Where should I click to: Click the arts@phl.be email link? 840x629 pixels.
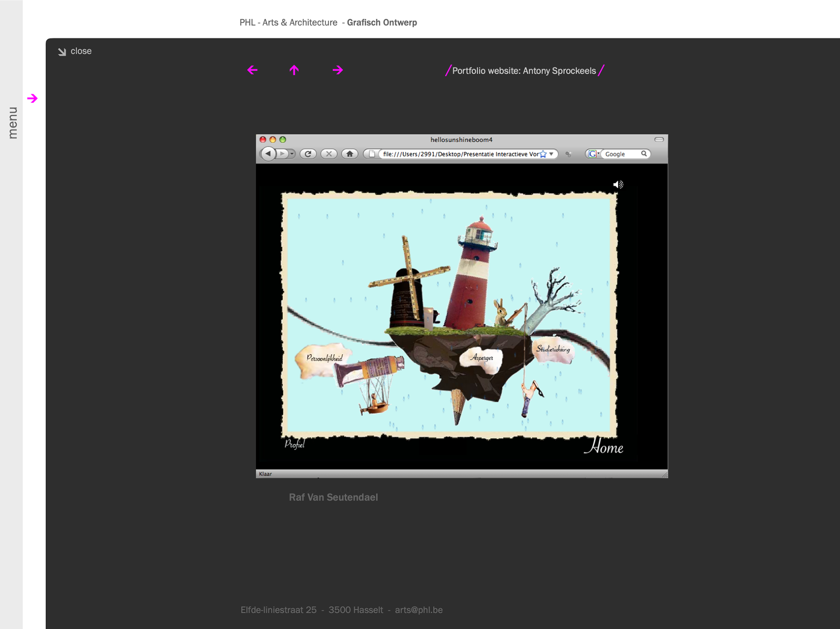pyautogui.click(x=419, y=610)
